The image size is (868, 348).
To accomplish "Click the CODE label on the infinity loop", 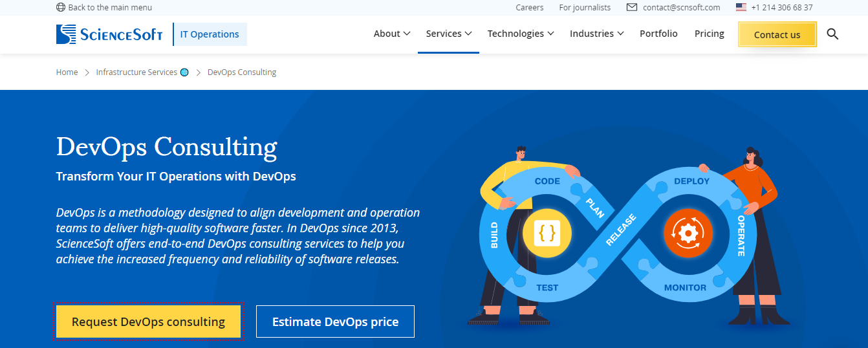I will pyautogui.click(x=547, y=181).
